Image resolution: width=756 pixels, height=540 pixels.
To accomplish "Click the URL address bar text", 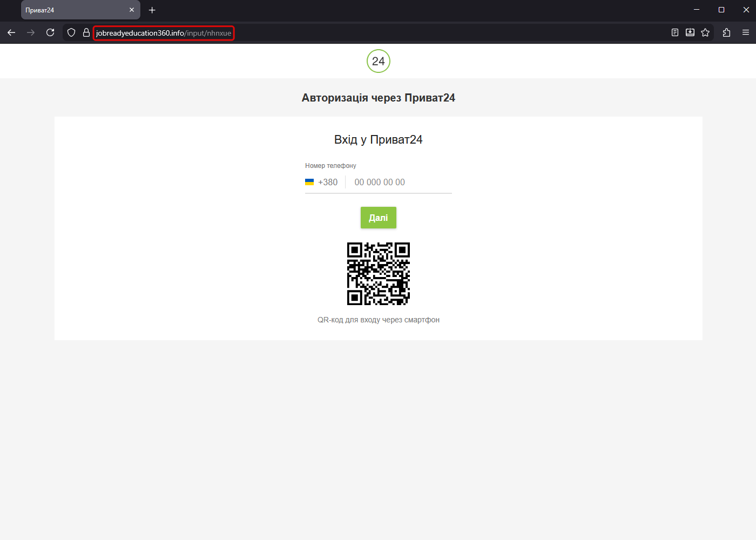I will 164,33.
